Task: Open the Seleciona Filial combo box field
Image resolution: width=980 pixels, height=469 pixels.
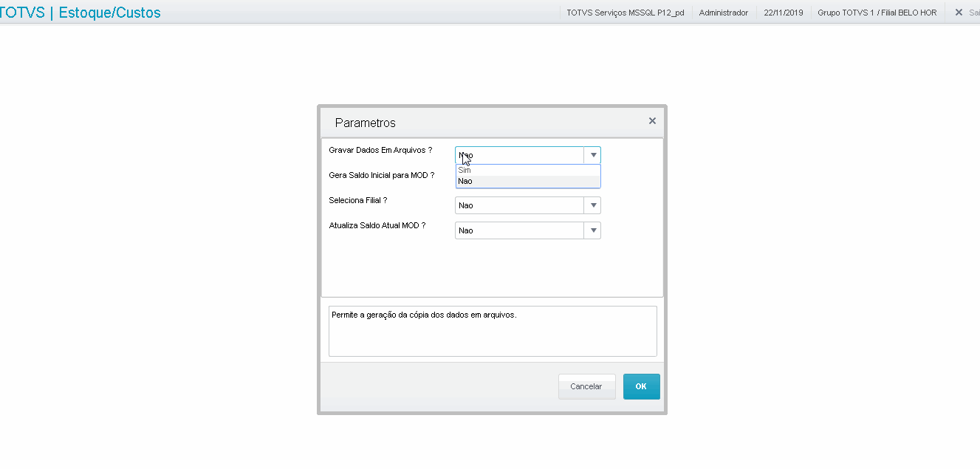Action: click(x=528, y=205)
